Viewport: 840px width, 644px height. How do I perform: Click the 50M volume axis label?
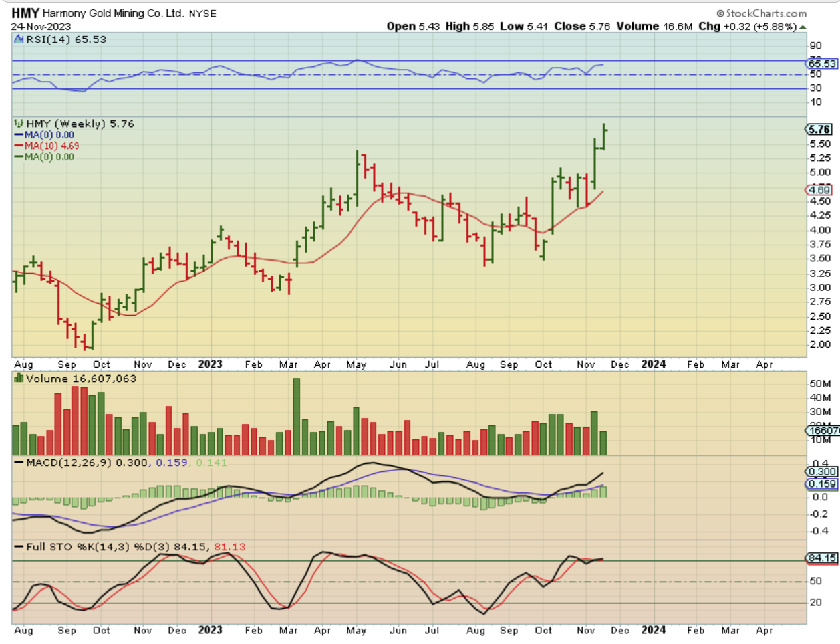pos(820,384)
